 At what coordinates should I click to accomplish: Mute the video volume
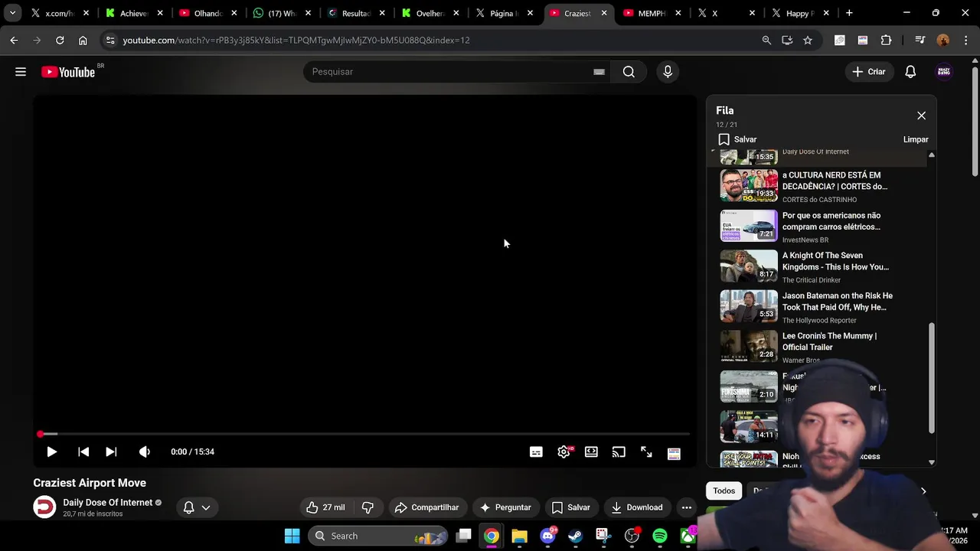(144, 452)
